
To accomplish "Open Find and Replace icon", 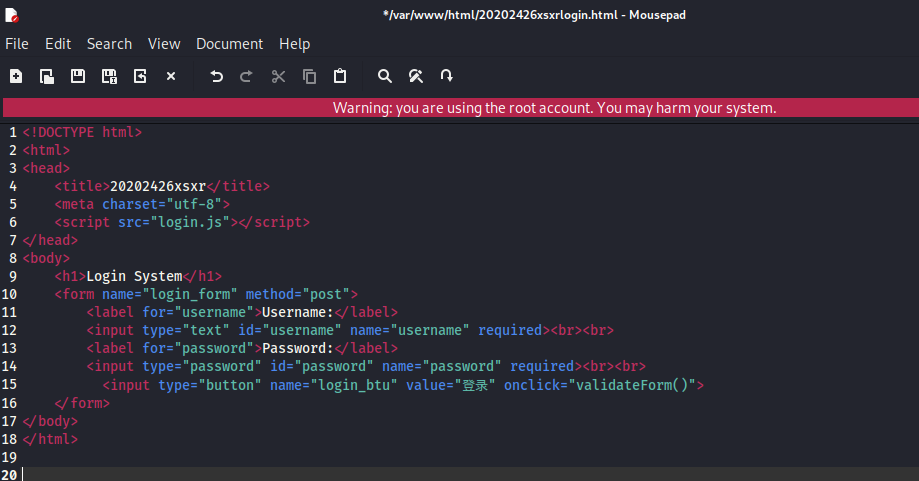I will pos(416,76).
